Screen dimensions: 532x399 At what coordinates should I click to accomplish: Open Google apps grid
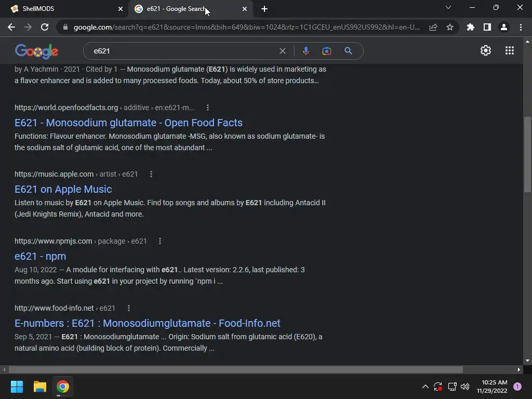coord(510,50)
